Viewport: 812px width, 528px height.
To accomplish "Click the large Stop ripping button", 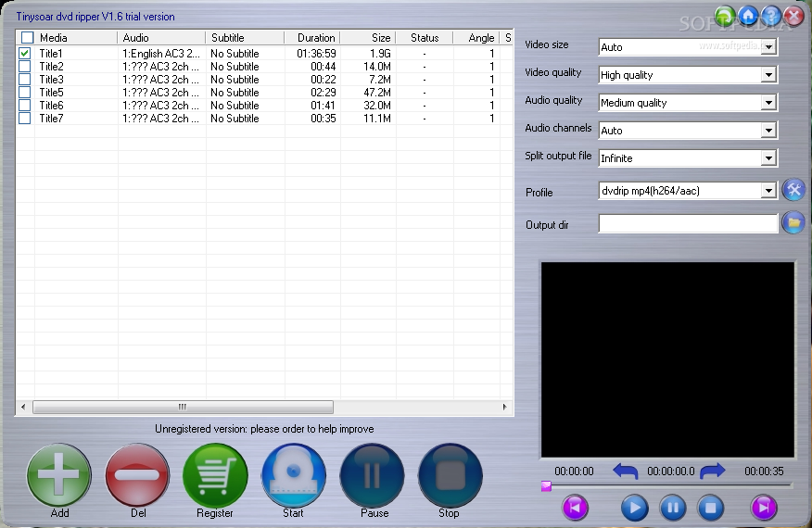I will click(450, 474).
